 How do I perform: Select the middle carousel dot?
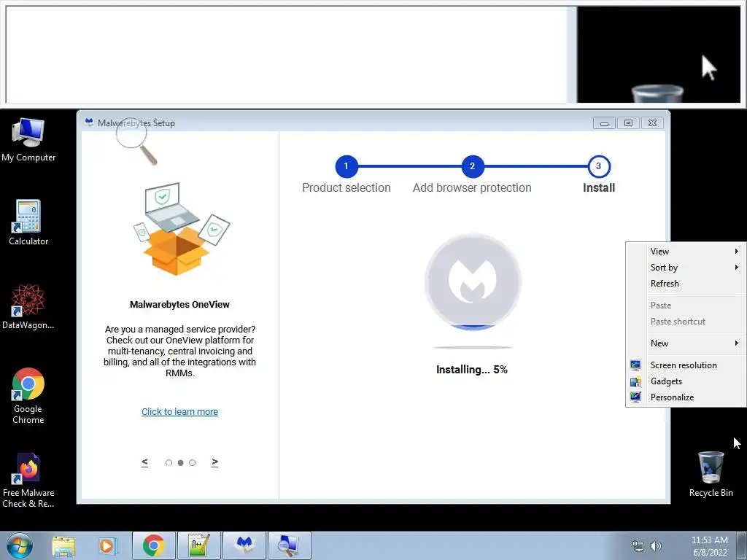181,462
